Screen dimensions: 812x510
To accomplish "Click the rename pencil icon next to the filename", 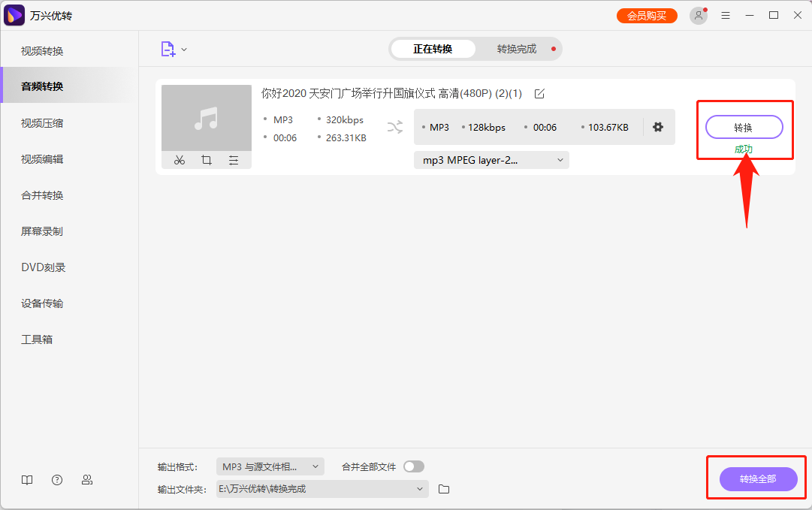I will [x=539, y=93].
